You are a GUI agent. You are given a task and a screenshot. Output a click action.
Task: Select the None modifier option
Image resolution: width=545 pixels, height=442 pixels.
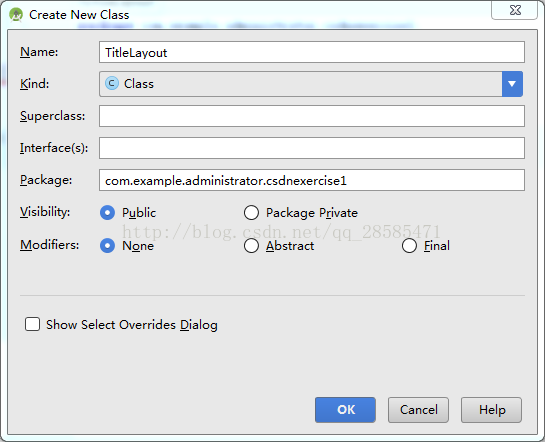coord(107,246)
